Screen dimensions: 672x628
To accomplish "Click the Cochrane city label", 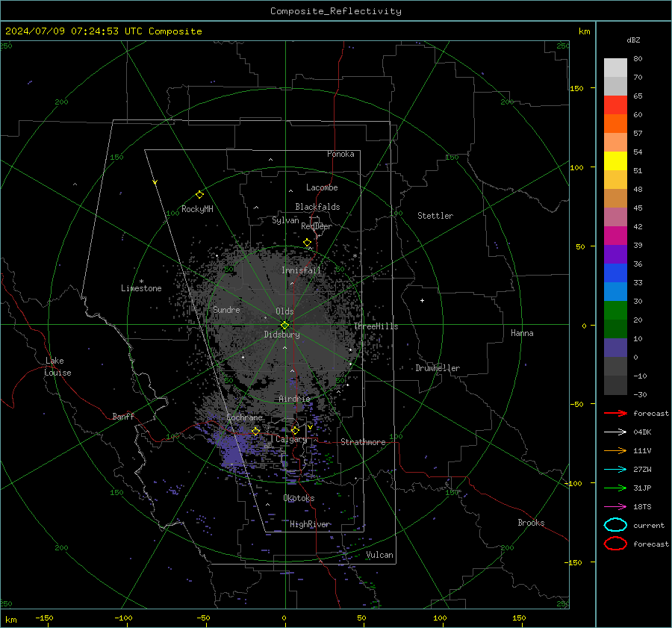I will (244, 417).
